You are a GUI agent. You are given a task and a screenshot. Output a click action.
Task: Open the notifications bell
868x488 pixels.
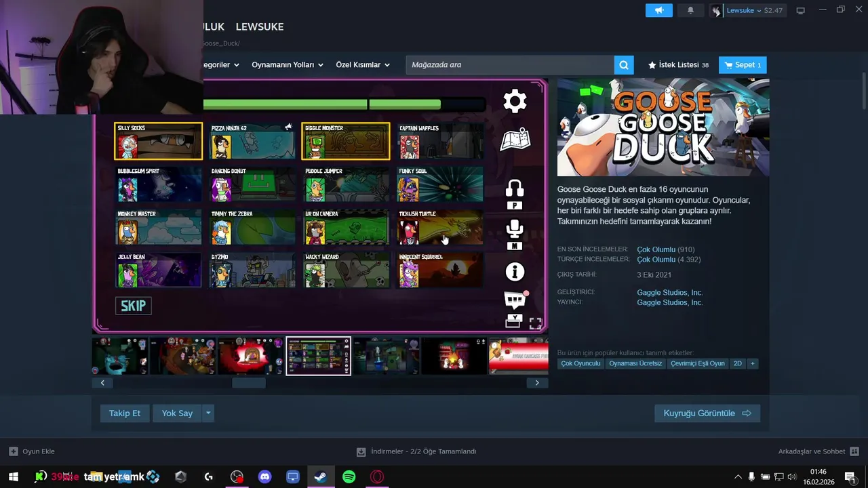pyautogui.click(x=690, y=10)
